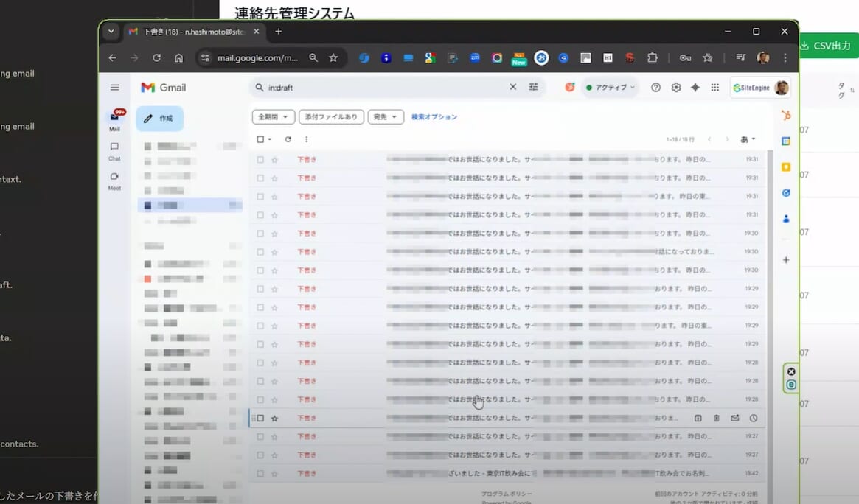Image resolution: width=859 pixels, height=504 pixels.
Task: Get add-ons plus icon in side panel
Action: point(786,260)
